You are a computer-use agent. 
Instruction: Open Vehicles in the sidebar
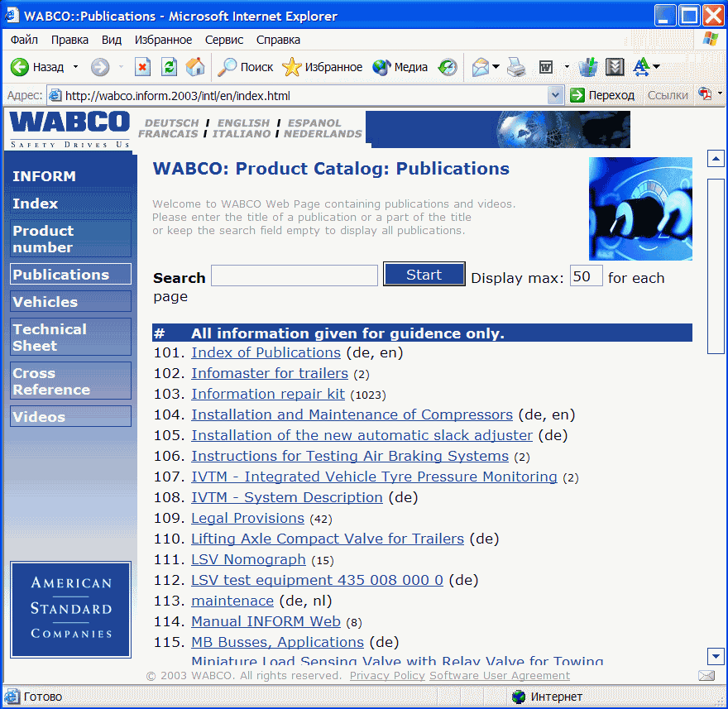point(70,302)
